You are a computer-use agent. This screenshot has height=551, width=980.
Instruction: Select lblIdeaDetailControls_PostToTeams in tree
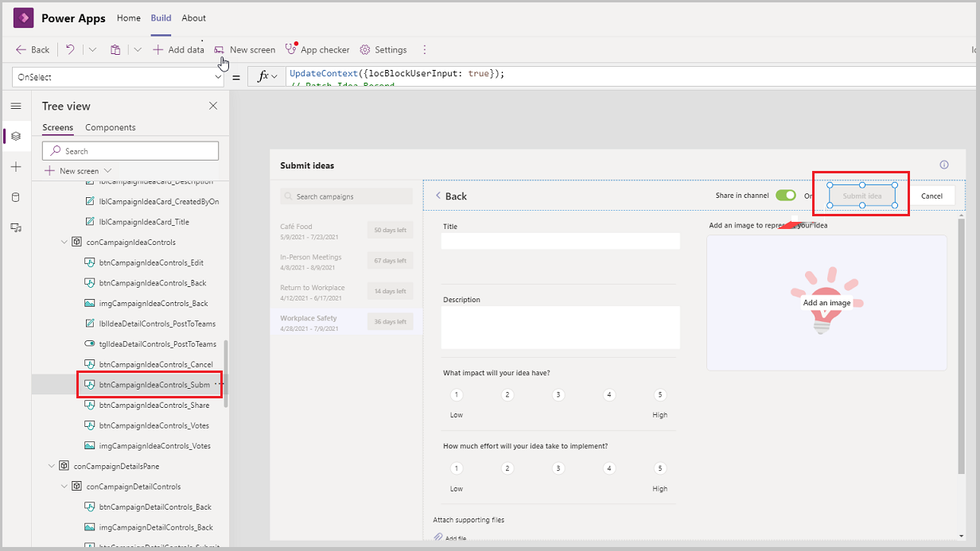pyautogui.click(x=150, y=324)
